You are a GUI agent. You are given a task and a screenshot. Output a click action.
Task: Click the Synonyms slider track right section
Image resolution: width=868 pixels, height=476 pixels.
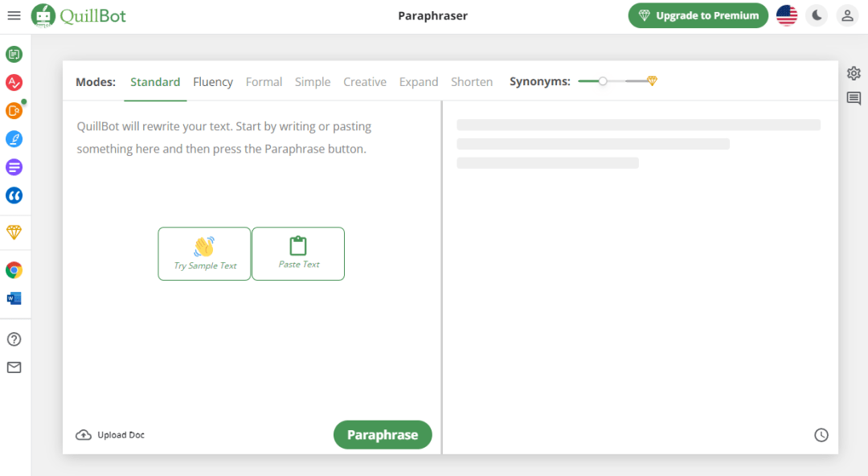click(x=637, y=81)
